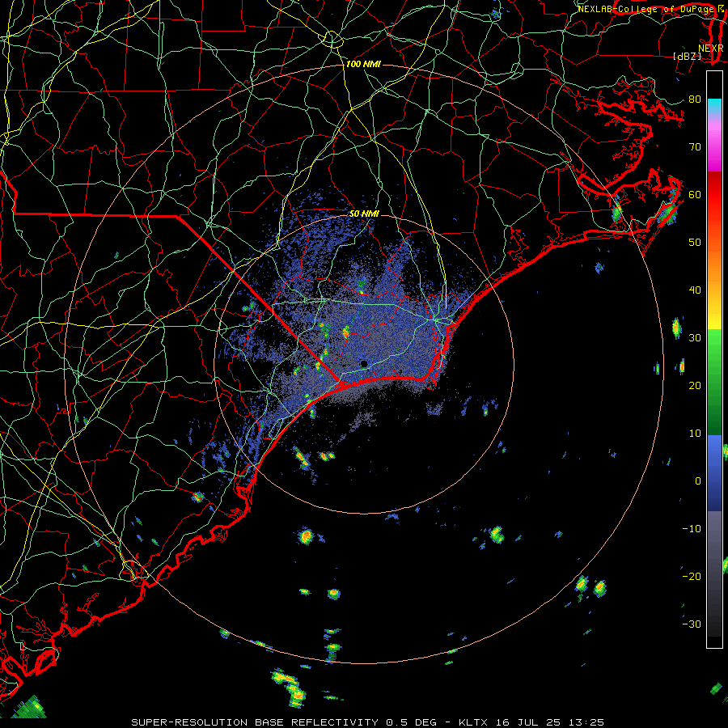Click the bright green section of the color bar
This screenshot has width=728, height=728.
click(714, 353)
